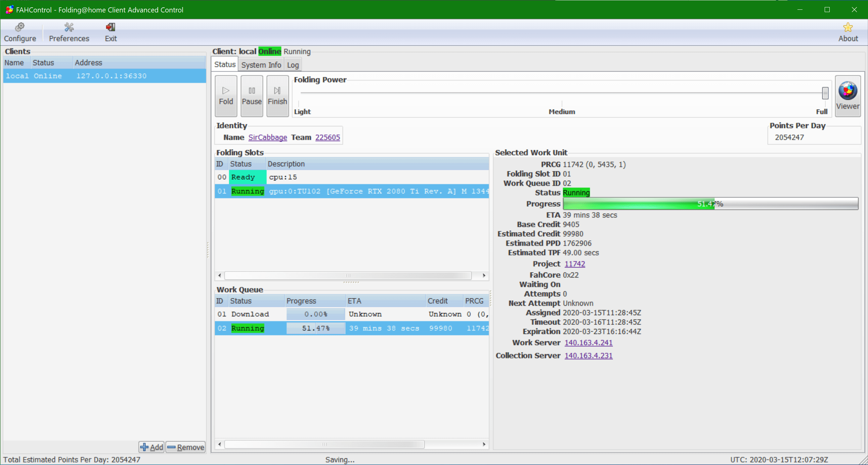This screenshot has width=868, height=465.
Task: Open the About star icon
Action: (x=848, y=32)
